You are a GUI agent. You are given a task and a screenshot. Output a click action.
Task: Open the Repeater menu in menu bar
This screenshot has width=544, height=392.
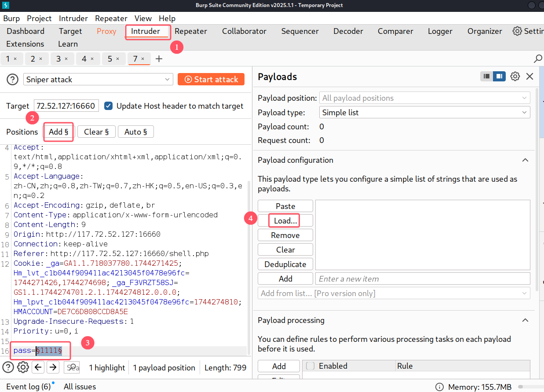coord(111,18)
